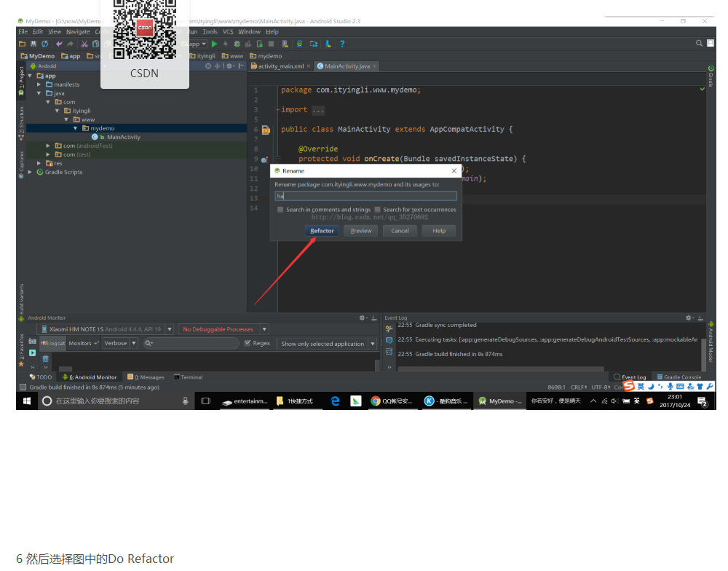Open Event Log gear settings
The image size is (728, 571).
coord(689,318)
